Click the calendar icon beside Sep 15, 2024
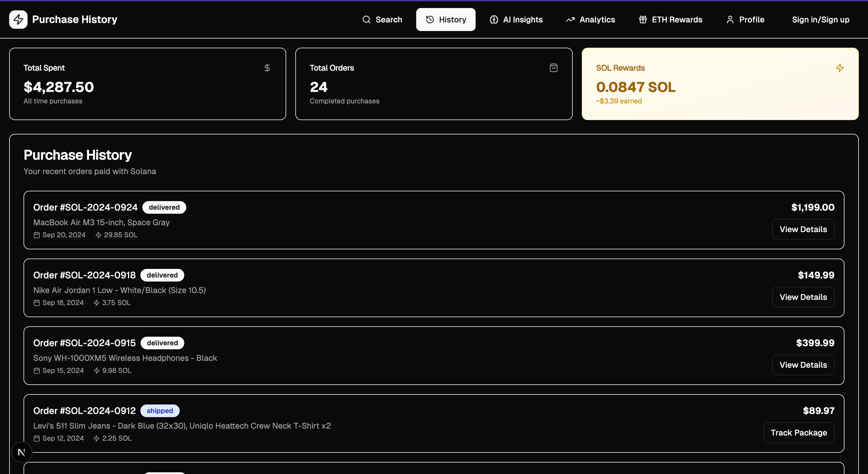The width and height of the screenshot is (868, 474). [x=37, y=371]
